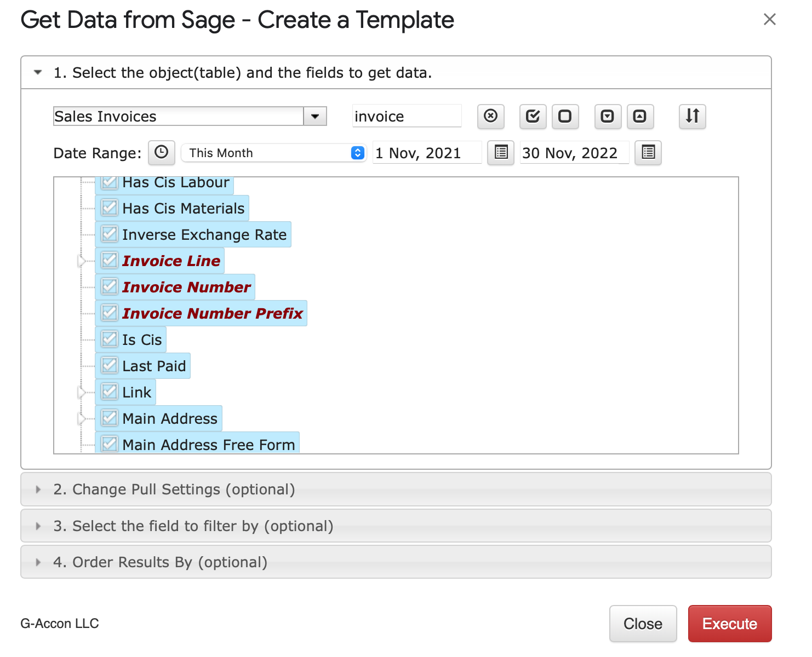Toggle the Is Cis checkbox
Viewport: 812px width, 657px height.
[x=110, y=339]
